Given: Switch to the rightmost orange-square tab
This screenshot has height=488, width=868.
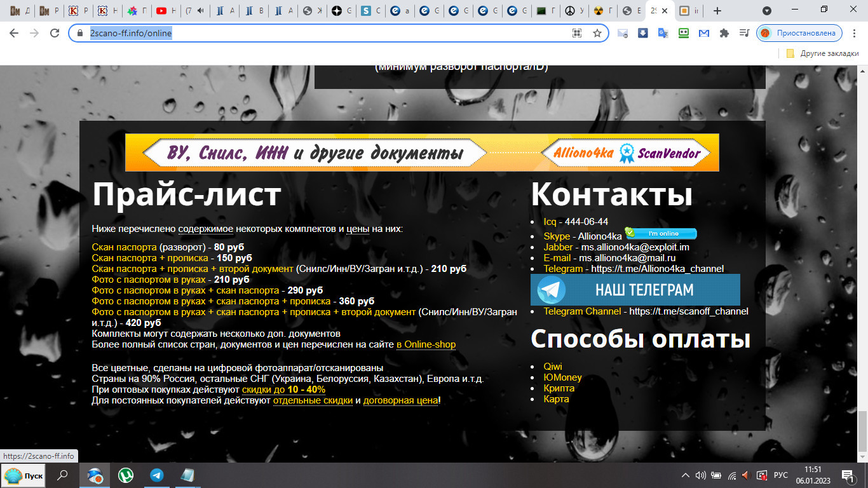Looking at the screenshot, I should click(690, 11).
